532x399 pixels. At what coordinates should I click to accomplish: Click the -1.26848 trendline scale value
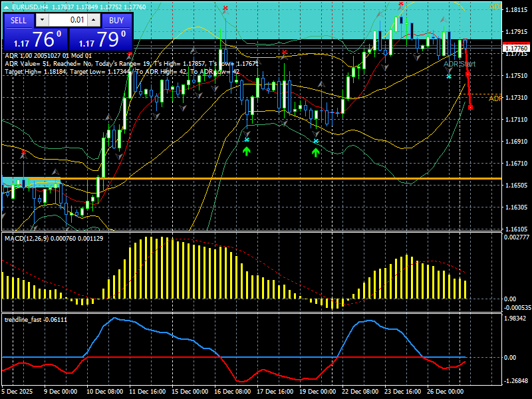coord(516,380)
